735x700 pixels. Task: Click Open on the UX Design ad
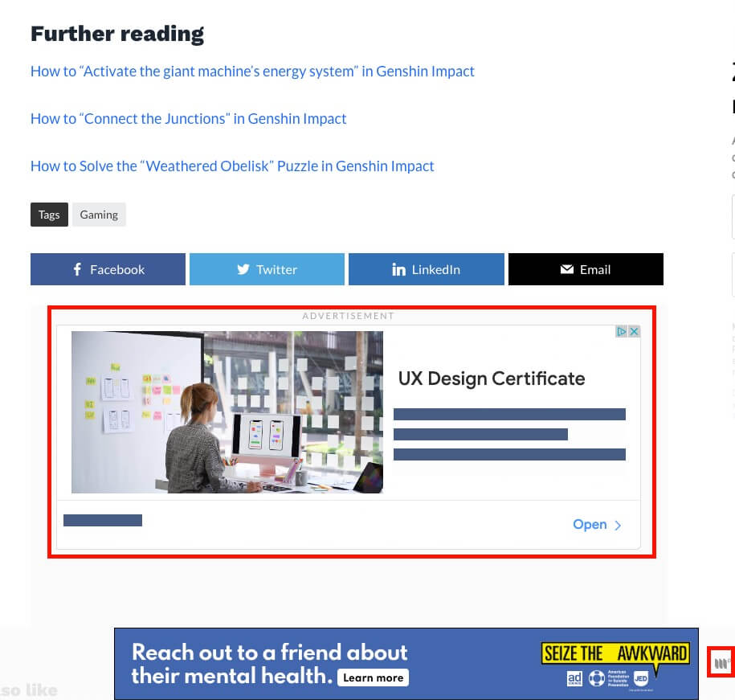point(589,524)
